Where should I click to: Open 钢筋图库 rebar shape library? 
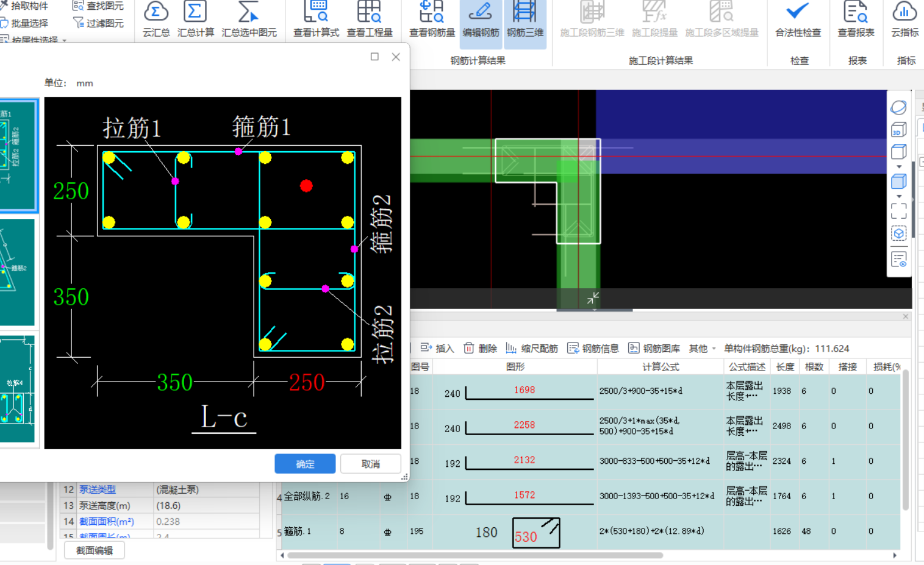654,348
